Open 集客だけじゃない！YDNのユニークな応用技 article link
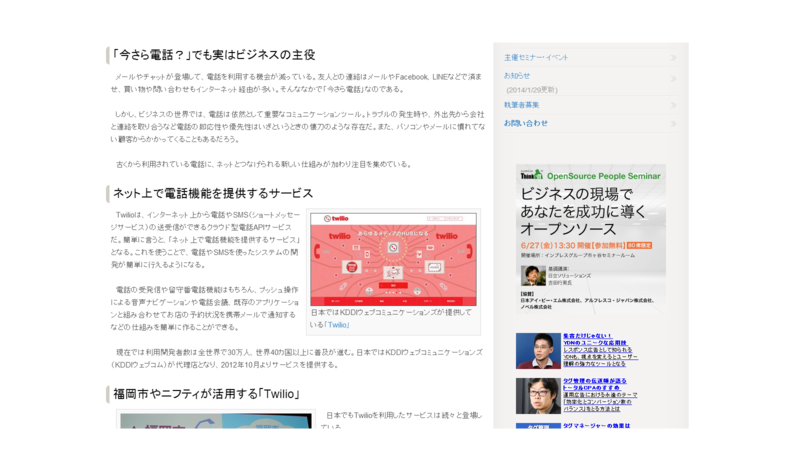This screenshot has height=450, width=800. pyautogui.click(x=594, y=339)
